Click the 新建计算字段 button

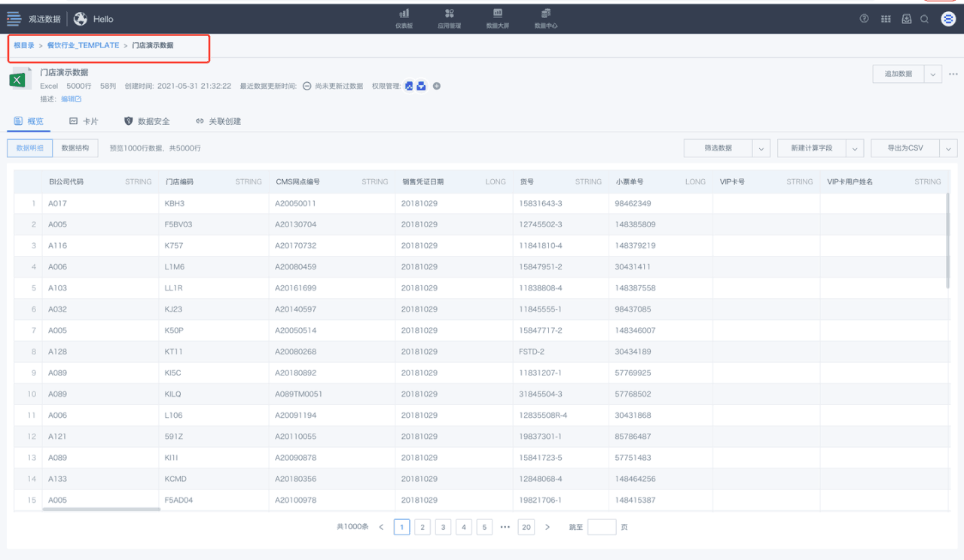click(812, 148)
